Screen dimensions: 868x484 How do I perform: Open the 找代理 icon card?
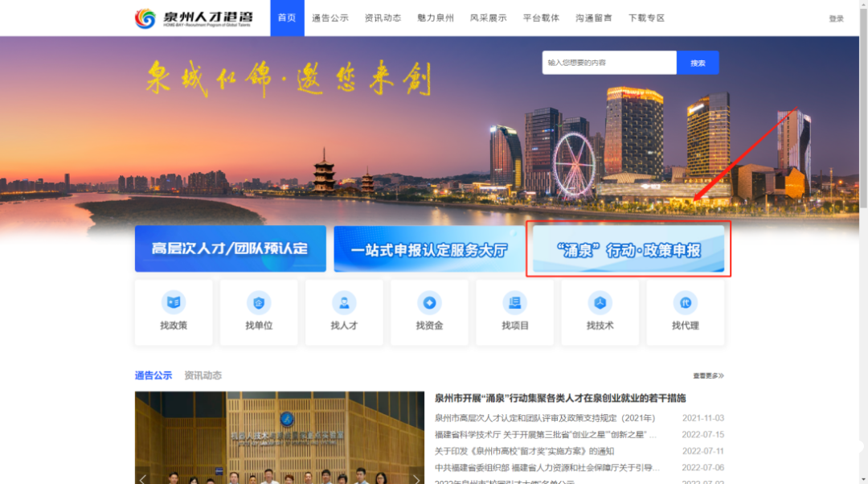[x=686, y=312]
